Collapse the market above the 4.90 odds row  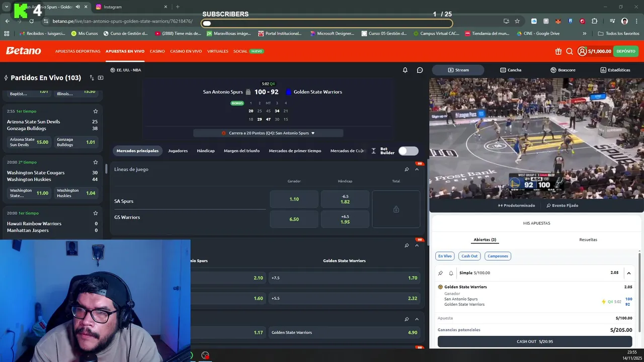pyautogui.click(x=417, y=319)
